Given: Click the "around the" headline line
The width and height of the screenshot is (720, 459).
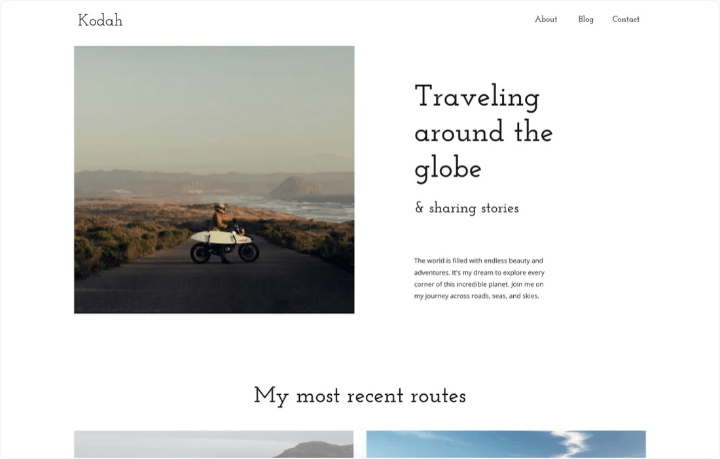Looking at the screenshot, I should pos(483,132).
